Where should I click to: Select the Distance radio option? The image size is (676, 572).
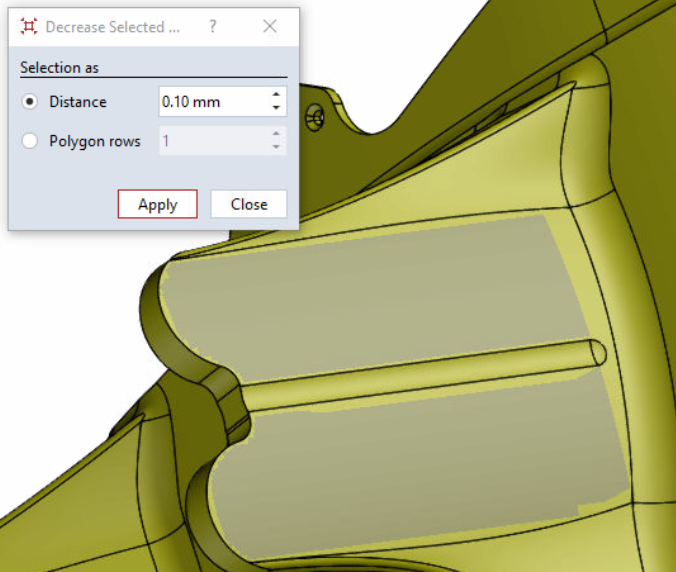pos(30,102)
